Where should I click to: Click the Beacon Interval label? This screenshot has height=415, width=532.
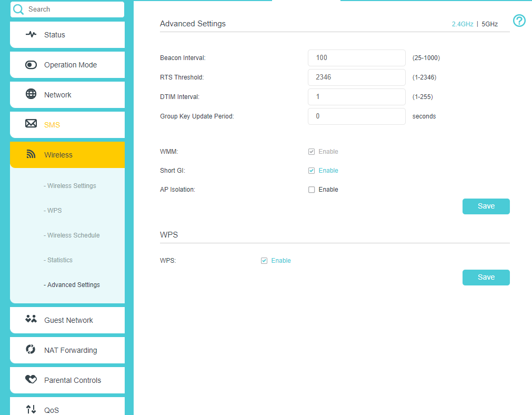pos(183,58)
